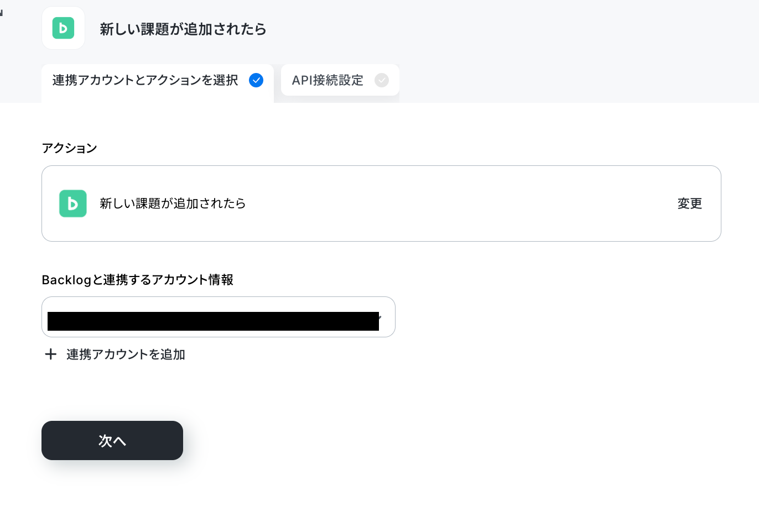
Task: Click the grey header area right of the API接続設定 tab
Action: pyautogui.click(x=578, y=80)
